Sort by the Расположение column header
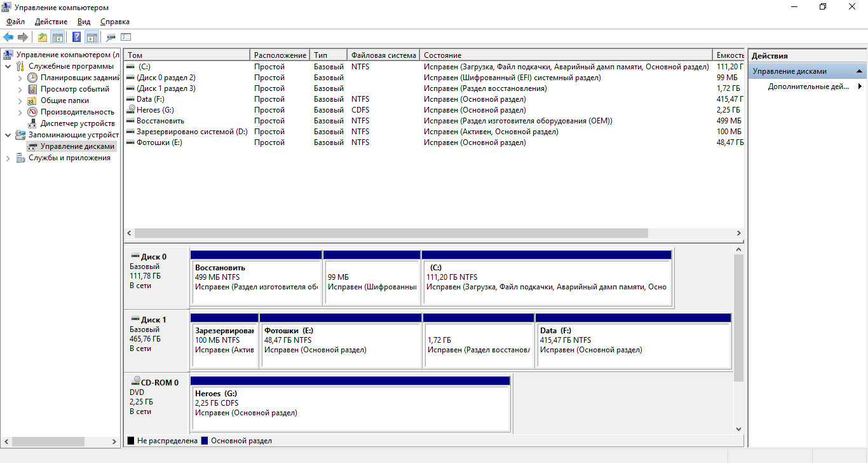 point(280,55)
